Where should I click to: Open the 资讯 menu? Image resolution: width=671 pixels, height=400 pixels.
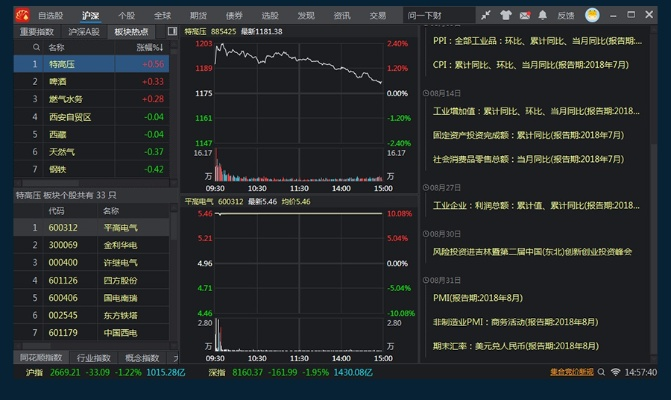click(342, 16)
